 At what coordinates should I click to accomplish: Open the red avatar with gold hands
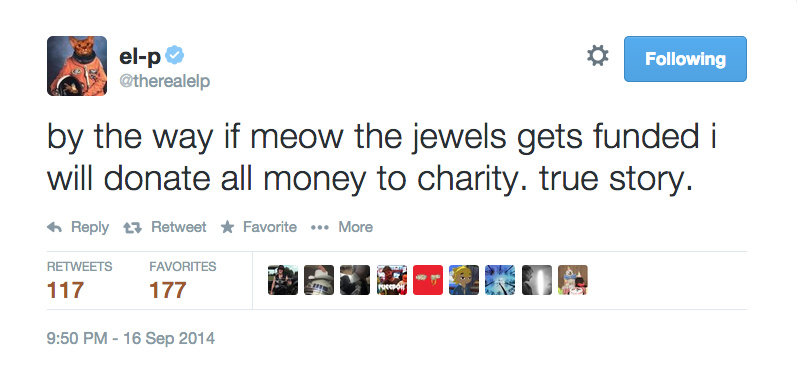click(428, 280)
